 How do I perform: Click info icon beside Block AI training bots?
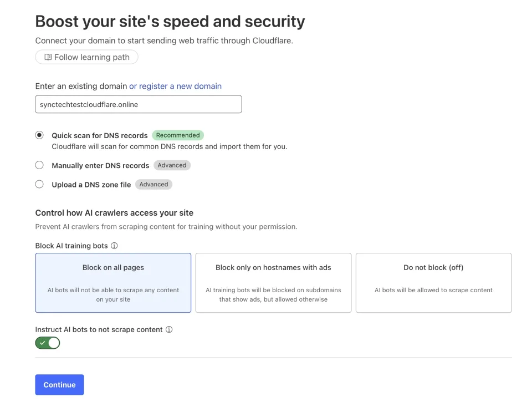click(x=114, y=246)
